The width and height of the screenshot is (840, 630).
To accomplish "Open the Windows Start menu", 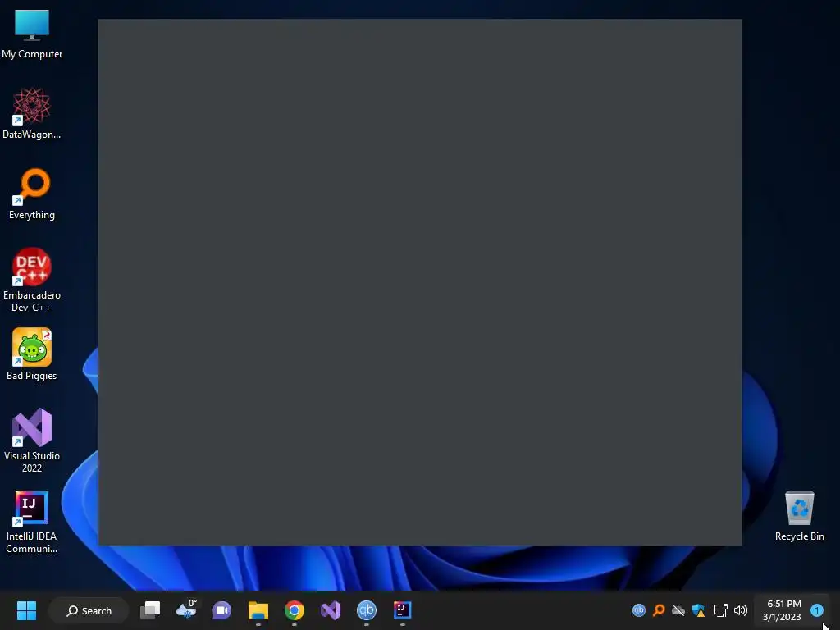I will coord(26,610).
